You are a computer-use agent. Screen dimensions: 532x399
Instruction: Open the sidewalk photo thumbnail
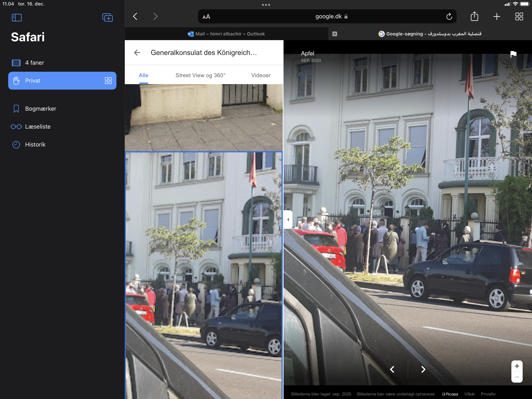coord(204,117)
